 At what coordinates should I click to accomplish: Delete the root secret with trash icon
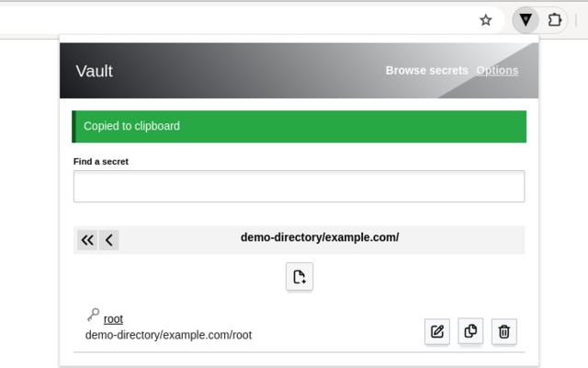[x=504, y=331]
